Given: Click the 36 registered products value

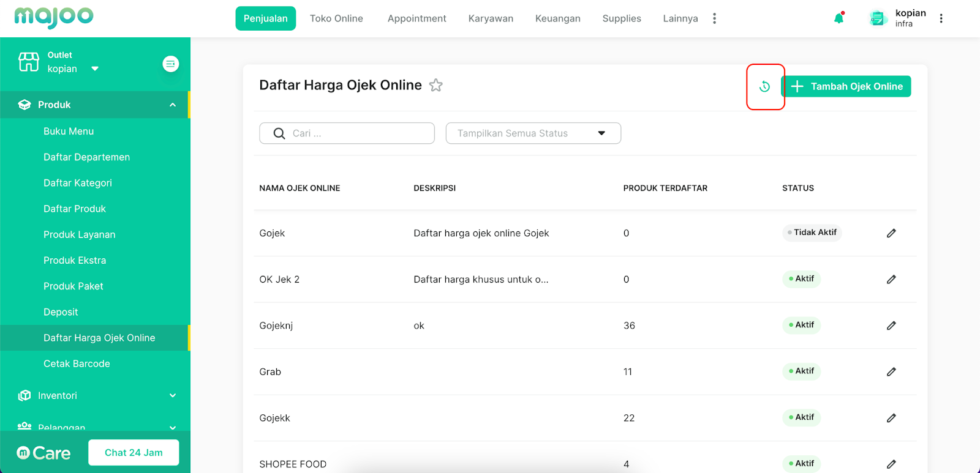Looking at the screenshot, I should (629, 326).
